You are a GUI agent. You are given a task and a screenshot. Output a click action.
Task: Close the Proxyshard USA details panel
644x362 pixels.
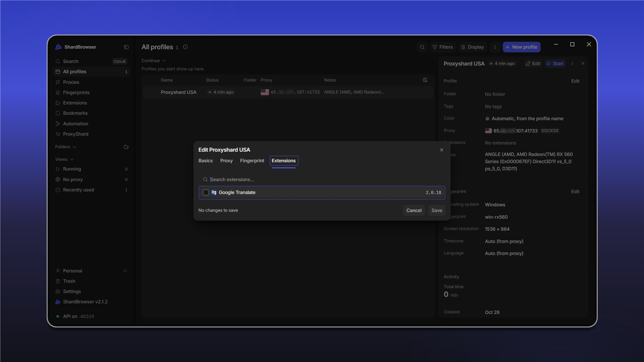coord(583,64)
